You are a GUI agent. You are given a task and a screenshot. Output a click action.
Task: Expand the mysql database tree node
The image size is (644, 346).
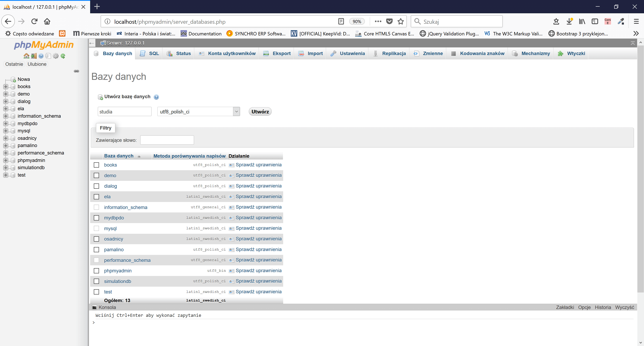(x=5, y=131)
